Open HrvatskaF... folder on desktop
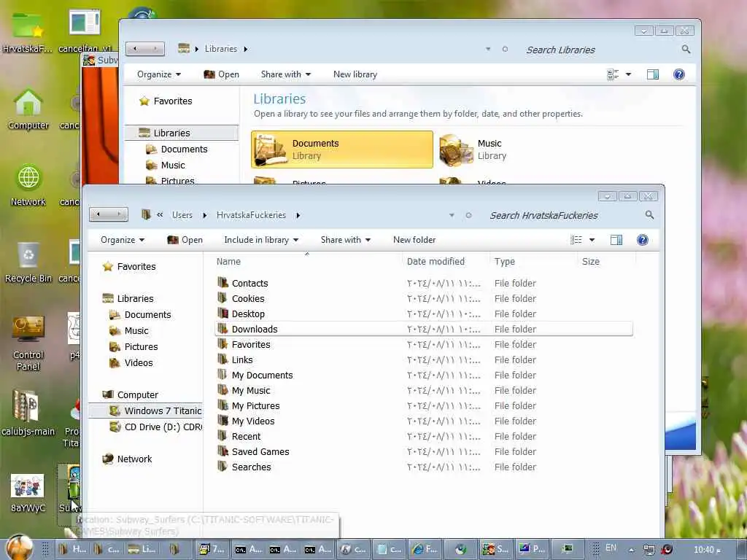This screenshot has width=747, height=560. [x=27, y=31]
